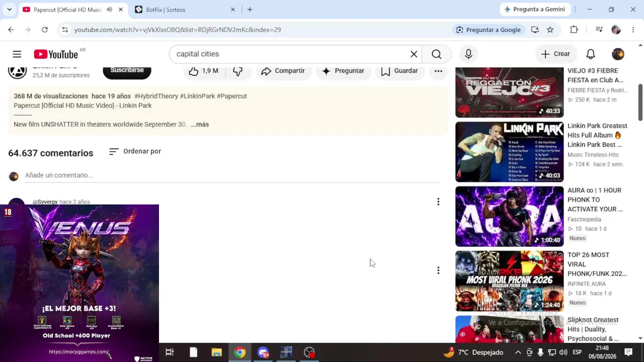Open Task View on the taskbar

pos(170,352)
